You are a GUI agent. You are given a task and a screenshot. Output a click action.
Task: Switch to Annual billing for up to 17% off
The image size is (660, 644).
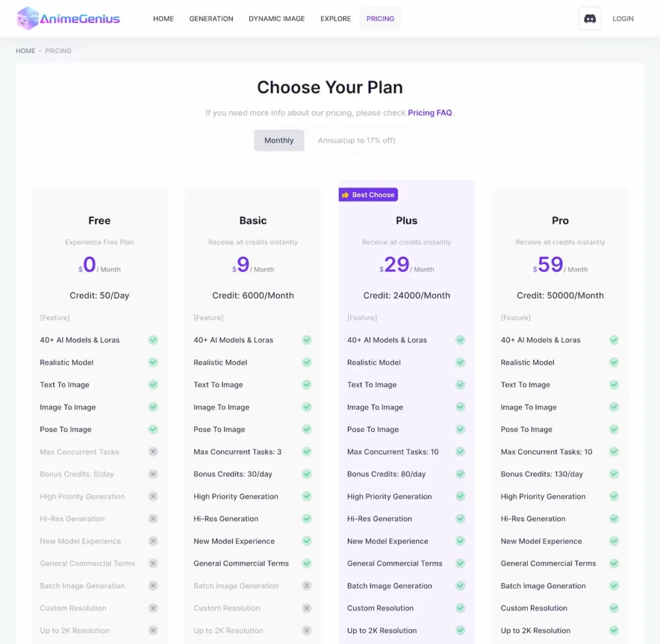(357, 140)
